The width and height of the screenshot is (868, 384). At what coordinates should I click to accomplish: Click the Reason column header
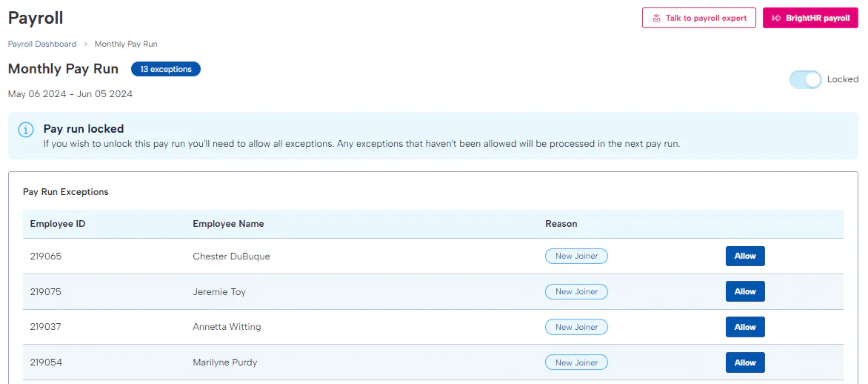[561, 224]
